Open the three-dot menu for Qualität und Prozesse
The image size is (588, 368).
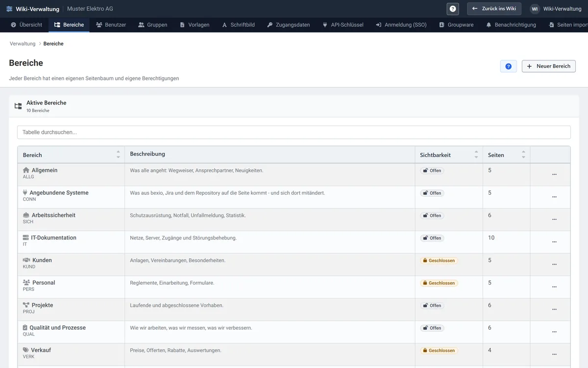[x=554, y=332]
